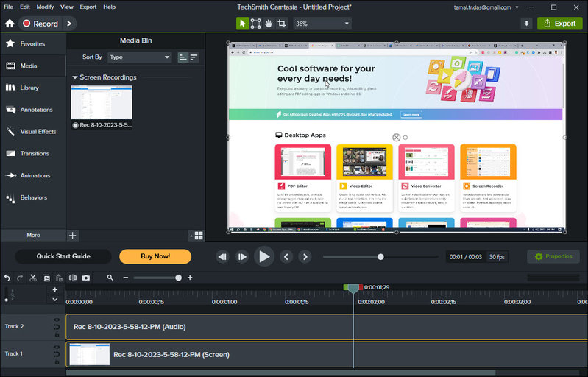588x377 pixels.
Task: Open the Properties panel
Action: (x=553, y=256)
